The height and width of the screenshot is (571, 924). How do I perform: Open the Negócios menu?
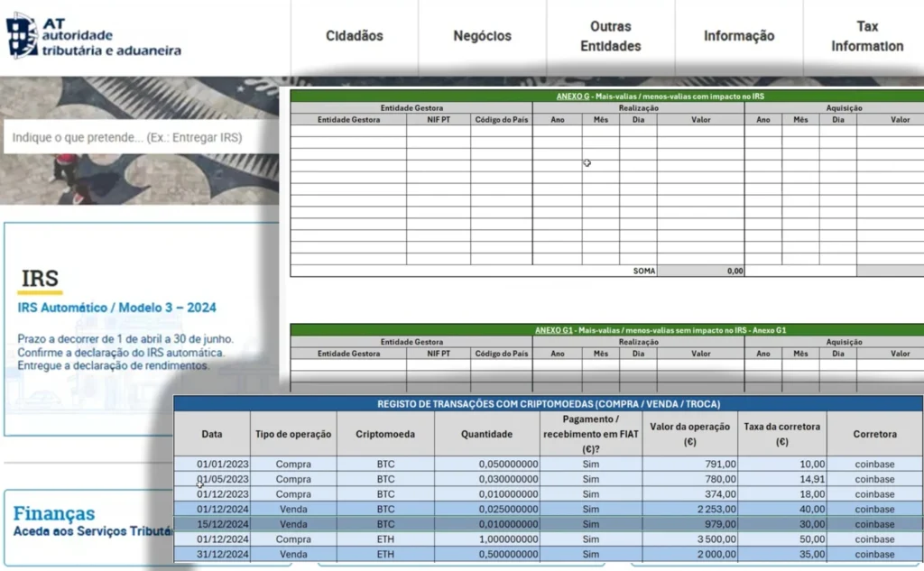(x=482, y=36)
